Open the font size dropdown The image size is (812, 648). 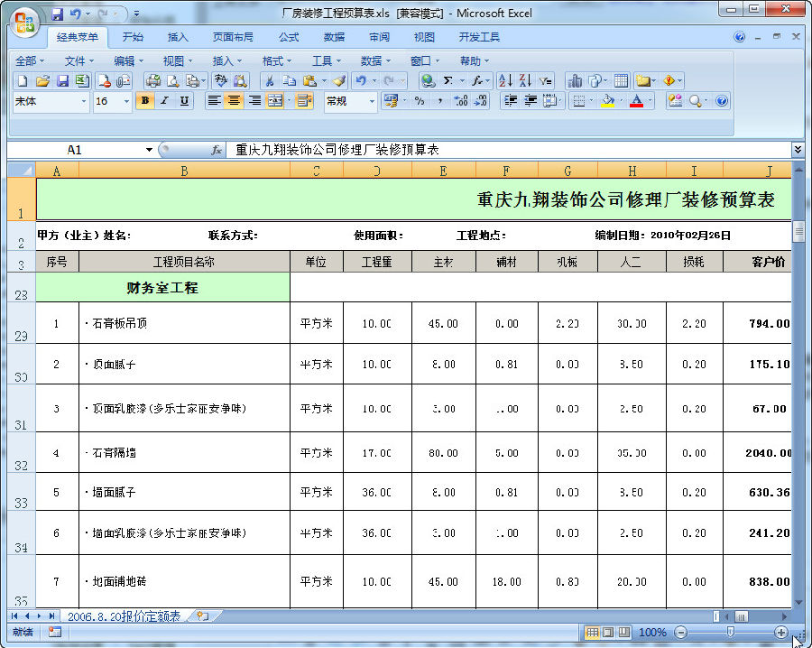pyautogui.click(x=126, y=100)
